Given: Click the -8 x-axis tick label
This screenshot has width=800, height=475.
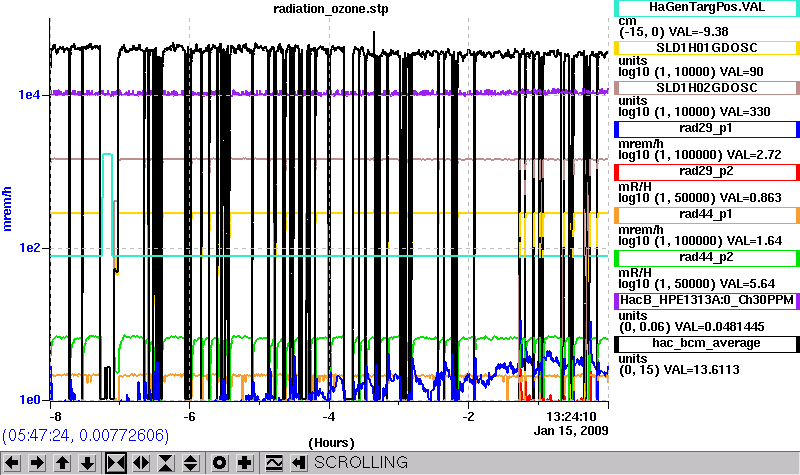Looking at the screenshot, I should coord(55,416).
